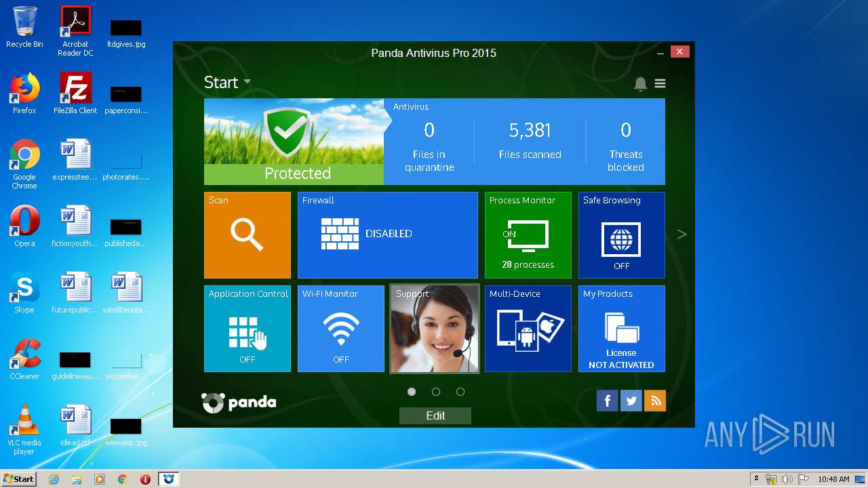Open Application Control grid tile
This screenshot has width=868, height=488.
click(248, 329)
